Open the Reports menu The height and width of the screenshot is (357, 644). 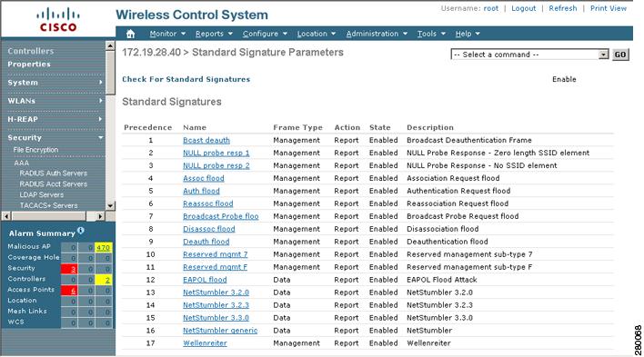[x=214, y=34]
